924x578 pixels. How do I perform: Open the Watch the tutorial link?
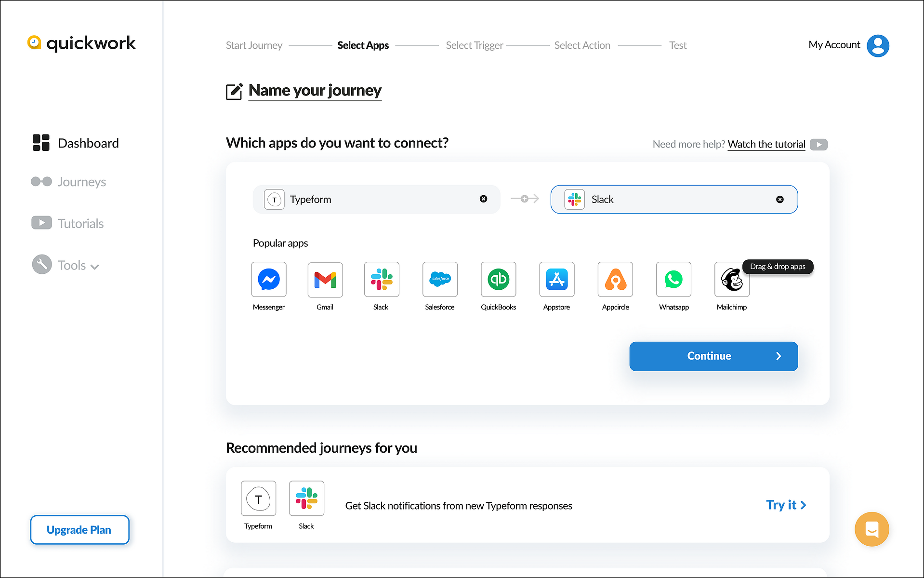tap(766, 145)
